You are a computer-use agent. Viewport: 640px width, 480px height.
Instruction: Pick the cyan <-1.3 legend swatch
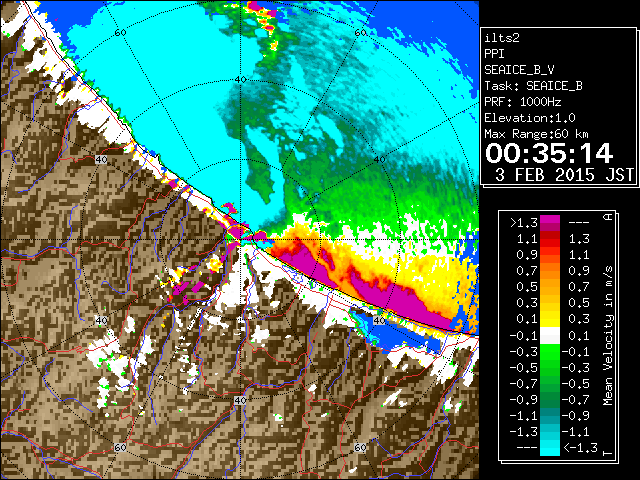click(x=550, y=447)
